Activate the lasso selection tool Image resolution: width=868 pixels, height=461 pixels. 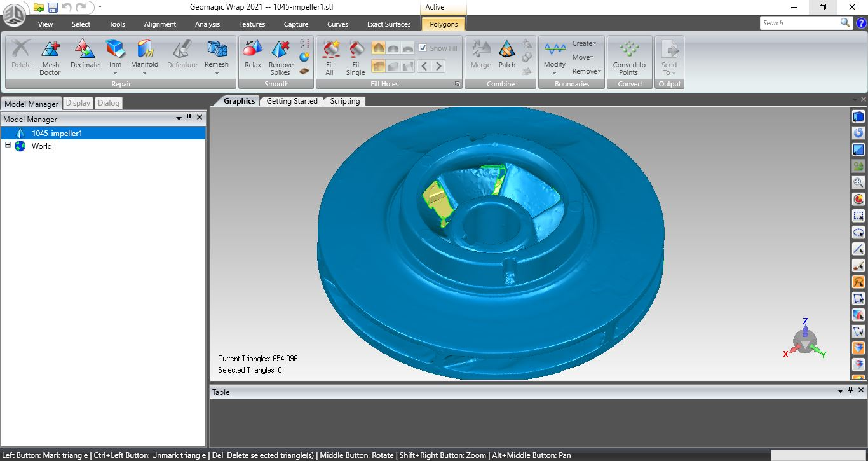click(x=858, y=282)
